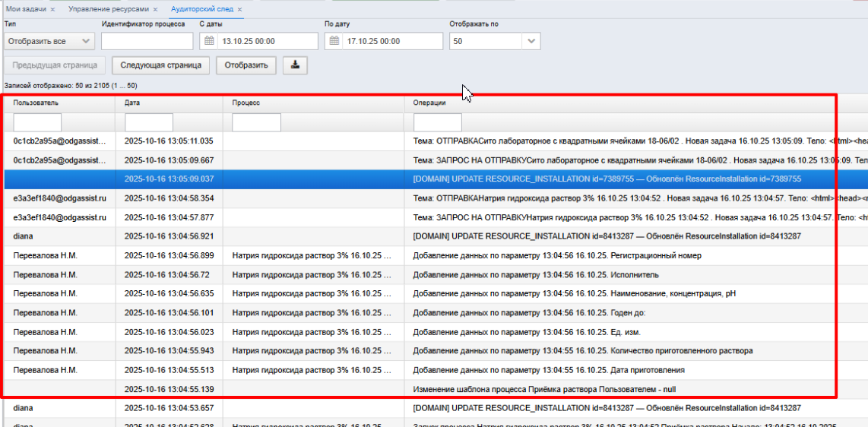Click the 'Отобразить' button
This screenshot has height=427, width=868.
pos(246,65)
